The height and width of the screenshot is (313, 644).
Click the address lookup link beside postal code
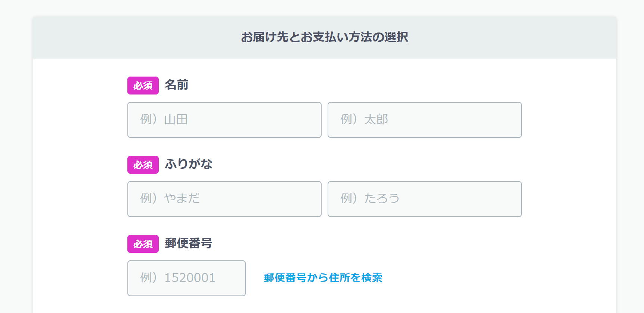[x=323, y=278]
